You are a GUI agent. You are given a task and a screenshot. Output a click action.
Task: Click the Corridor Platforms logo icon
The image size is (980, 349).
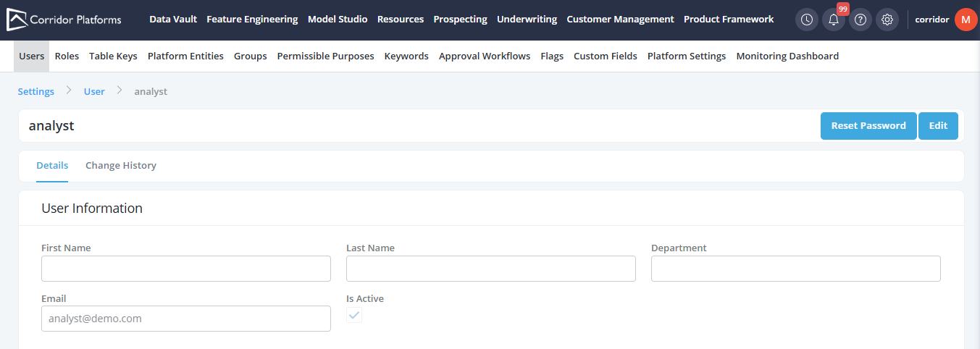pos(17,20)
